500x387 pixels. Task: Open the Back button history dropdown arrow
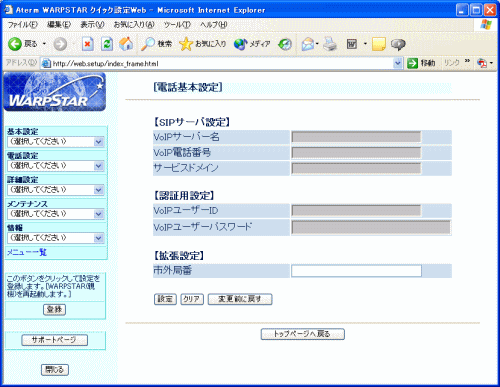pyautogui.click(x=44, y=44)
